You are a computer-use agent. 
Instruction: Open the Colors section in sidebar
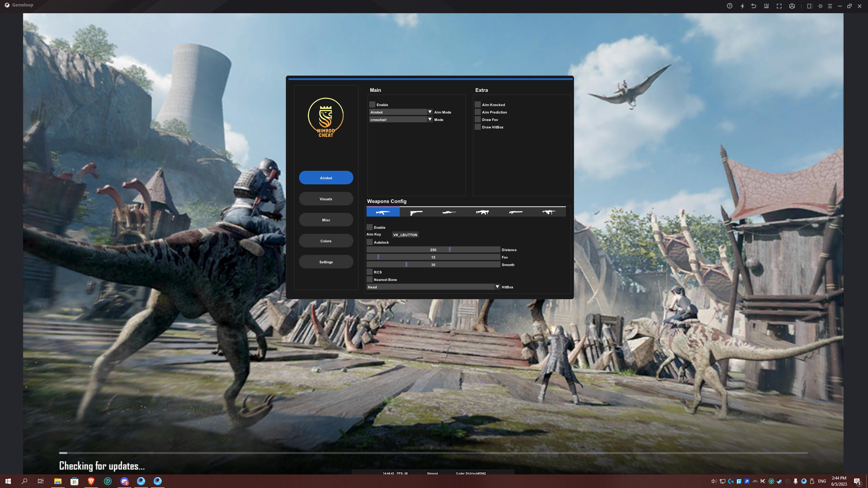326,241
